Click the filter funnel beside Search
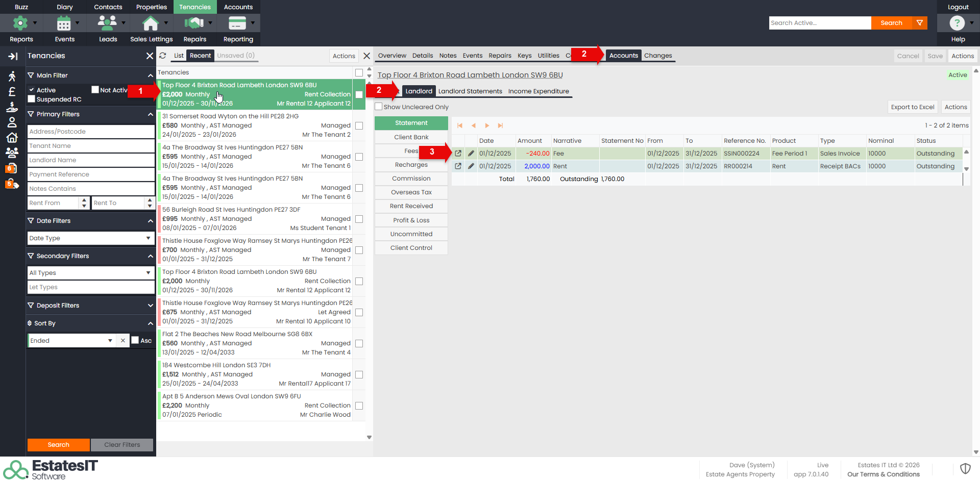The height and width of the screenshot is (482, 980). 920,23
